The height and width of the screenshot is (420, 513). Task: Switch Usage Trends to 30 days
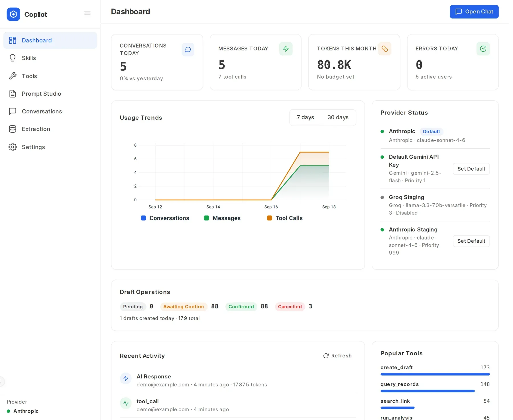(338, 117)
